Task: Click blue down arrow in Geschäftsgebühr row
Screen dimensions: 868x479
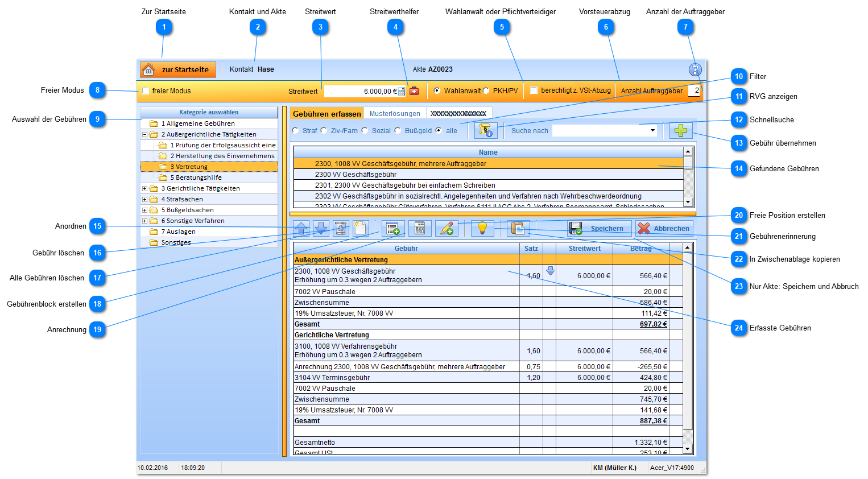Action: tap(550, 271)
